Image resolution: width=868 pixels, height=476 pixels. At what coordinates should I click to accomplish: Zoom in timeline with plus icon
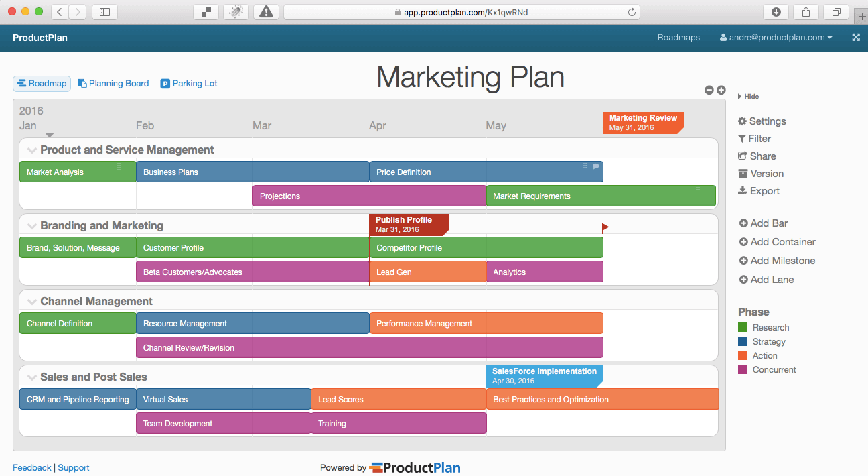pos(721,91)
